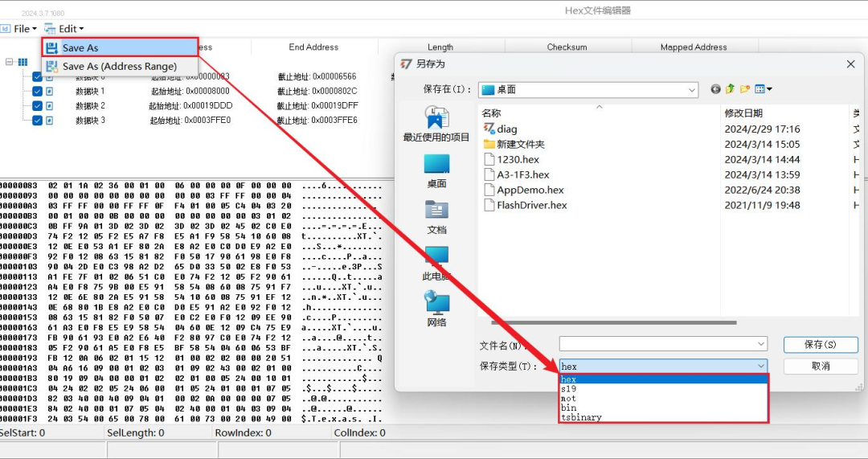Click start address 0x00008000 cell
The width and height of the screenshot is (868, 459).
190,91
